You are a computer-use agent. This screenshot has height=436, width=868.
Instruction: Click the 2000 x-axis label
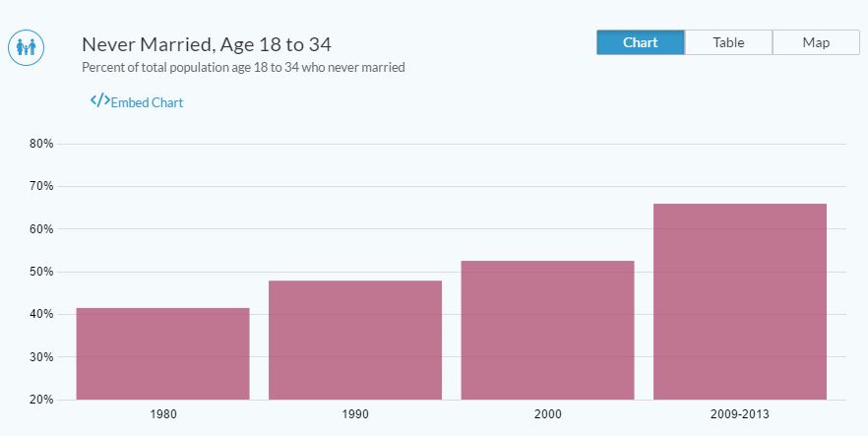pyautogui.click(x=547, y=414)
